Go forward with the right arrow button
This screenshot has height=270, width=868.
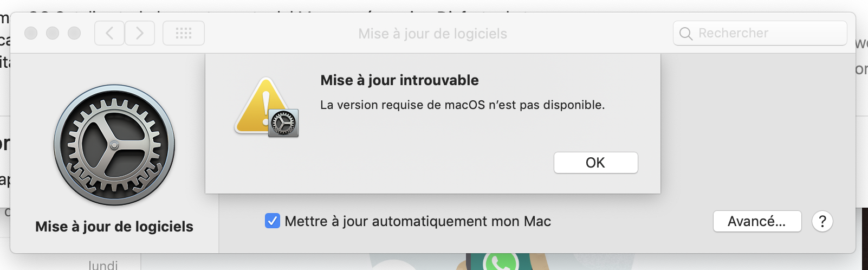140,34
